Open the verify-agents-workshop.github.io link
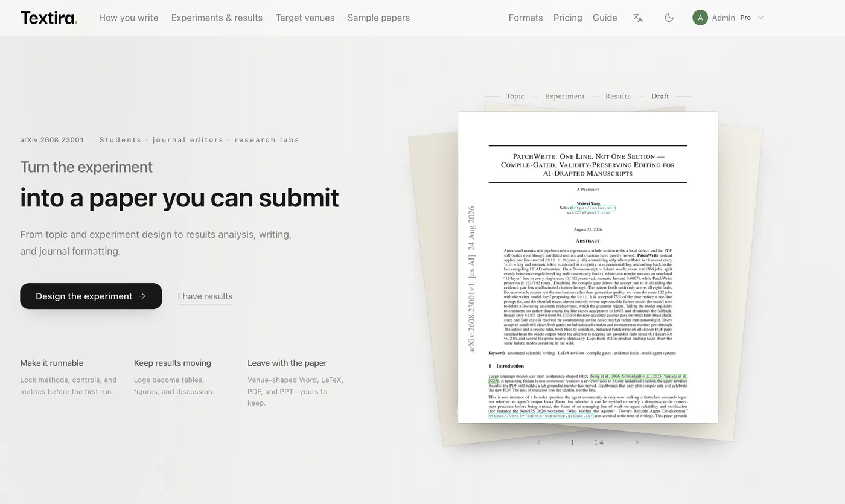845x504 pixels. (541, 416)
